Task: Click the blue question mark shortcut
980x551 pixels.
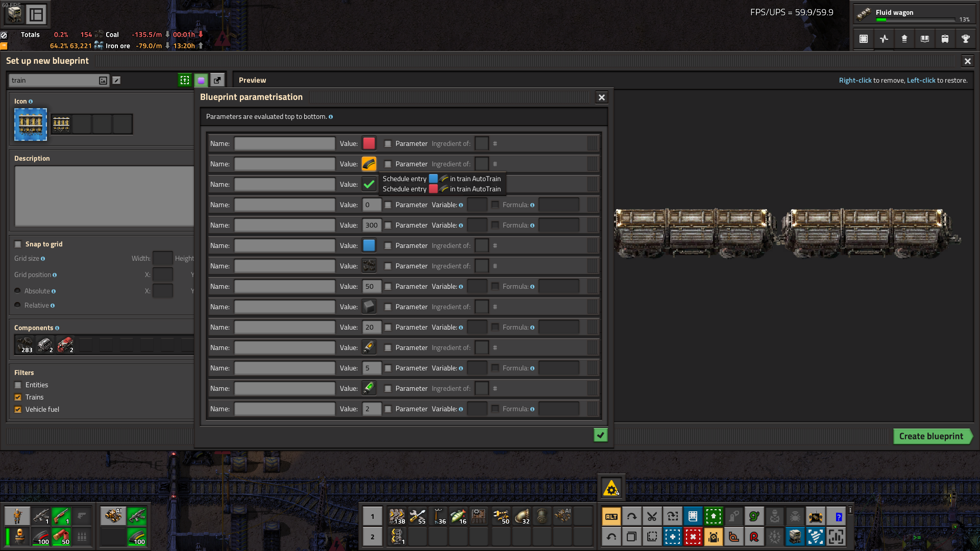Action: pyautogui.click(x=836, y=516)
